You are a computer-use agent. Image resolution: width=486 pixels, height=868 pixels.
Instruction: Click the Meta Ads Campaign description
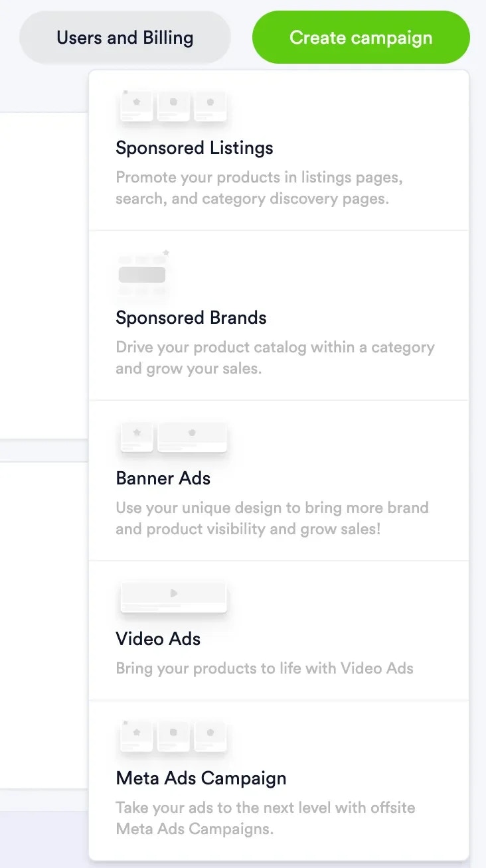266,818
